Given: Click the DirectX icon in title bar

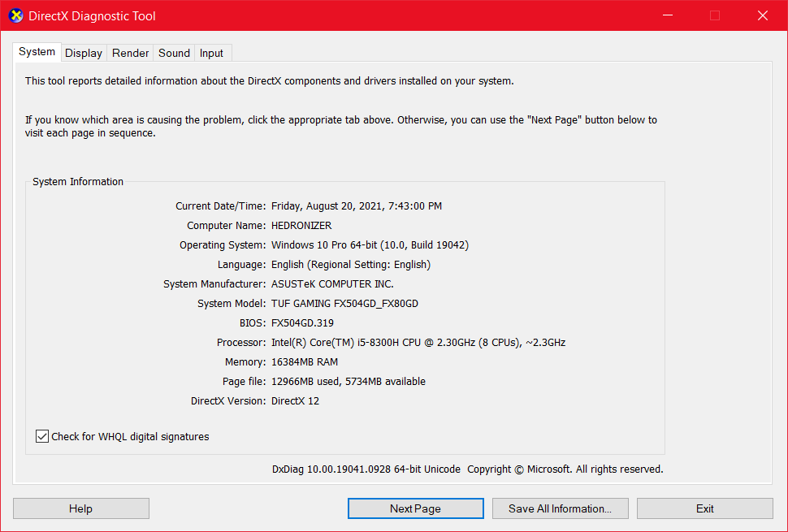Looking at the screenshot, I should (x=16, y=15).
